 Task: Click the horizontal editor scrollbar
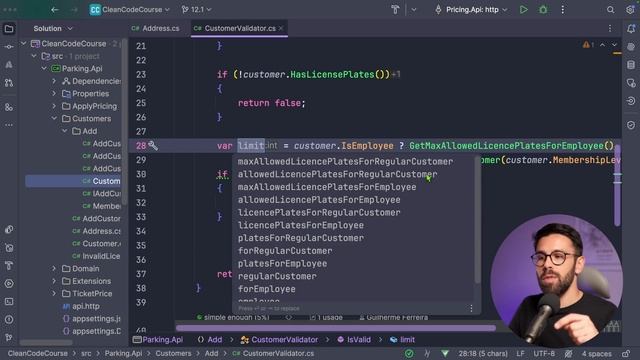(x=336, y=328)
